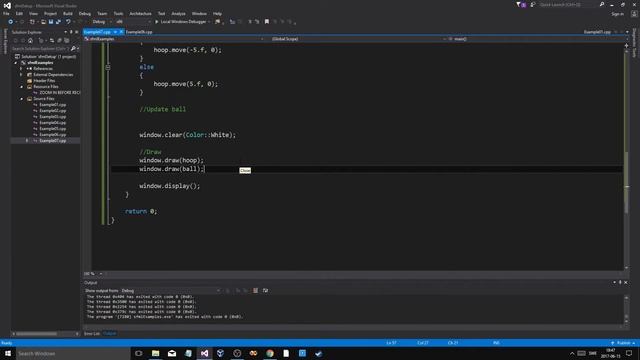
Task: Collapse the sfmlExamples project node
Action: (x=16, y=63)
